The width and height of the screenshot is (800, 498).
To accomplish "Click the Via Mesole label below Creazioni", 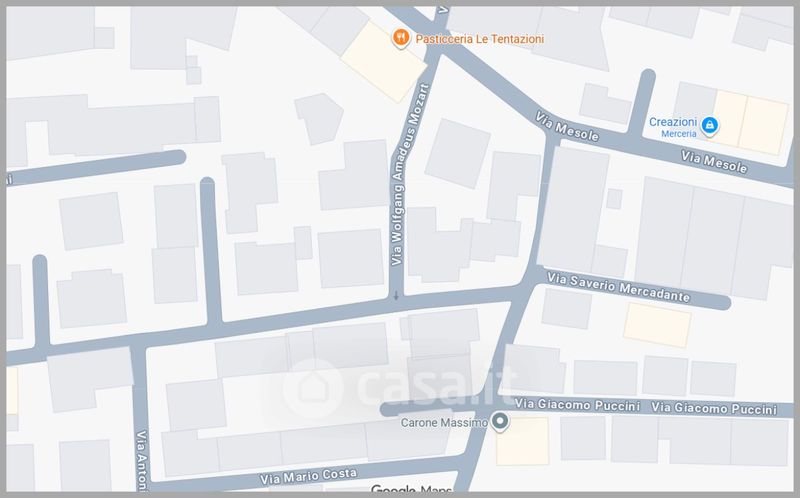I will pos(714,162).
